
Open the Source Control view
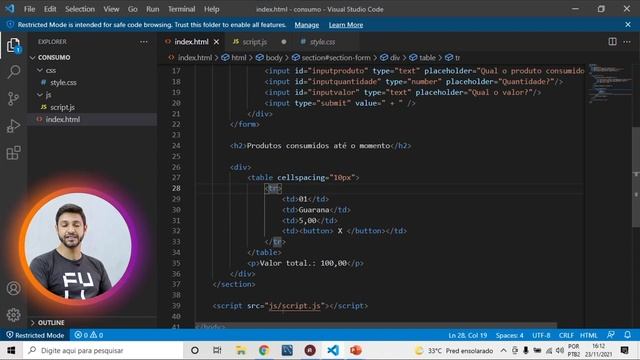pyautogui.click(x=13, y=99)
